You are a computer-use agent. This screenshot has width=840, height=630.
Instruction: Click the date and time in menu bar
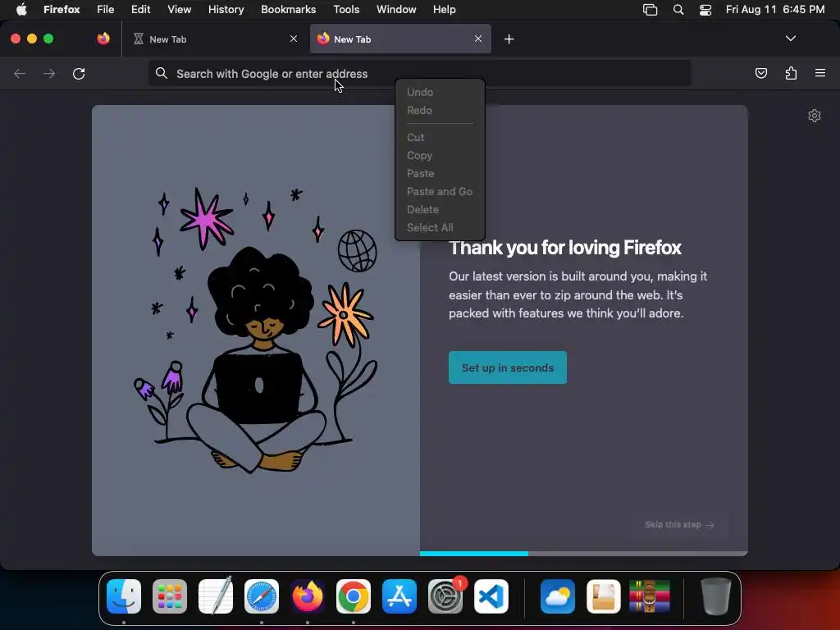(x=775, y=10)
